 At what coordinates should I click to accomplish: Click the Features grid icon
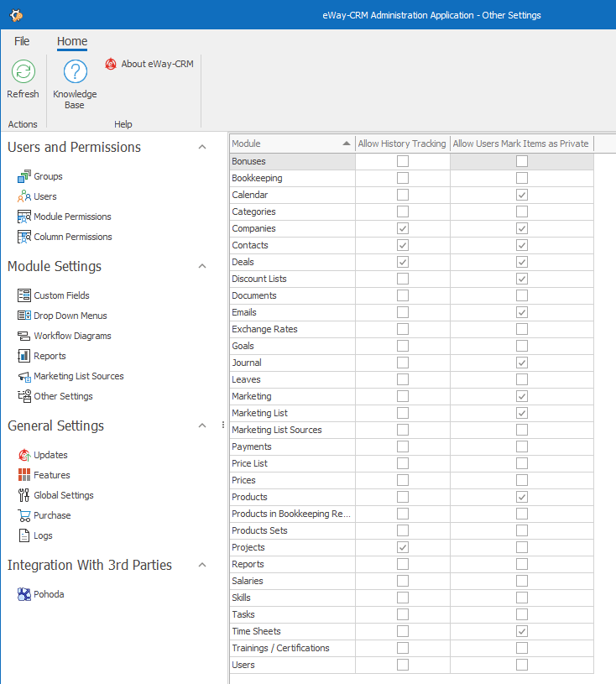tap(24, 475)
